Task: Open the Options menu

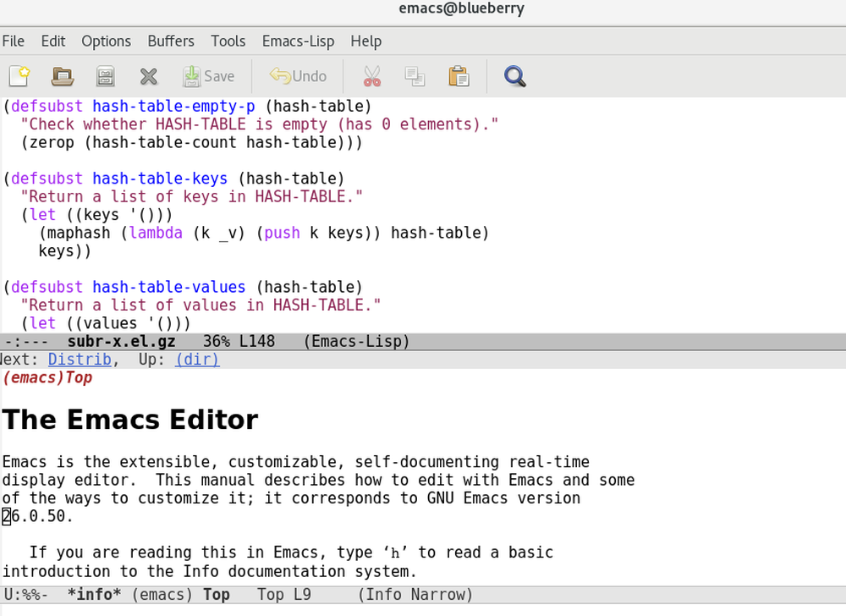Action: coord(106,41)
